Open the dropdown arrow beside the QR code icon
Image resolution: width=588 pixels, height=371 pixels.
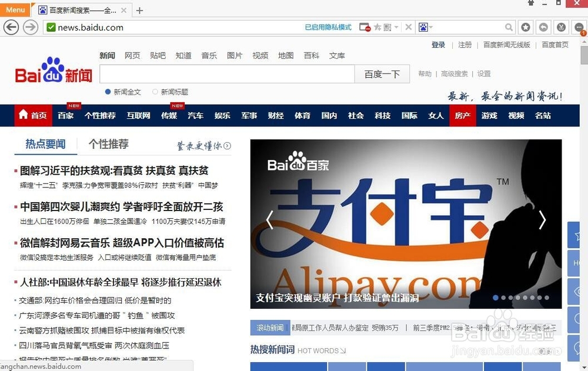(x=396, y=27)
